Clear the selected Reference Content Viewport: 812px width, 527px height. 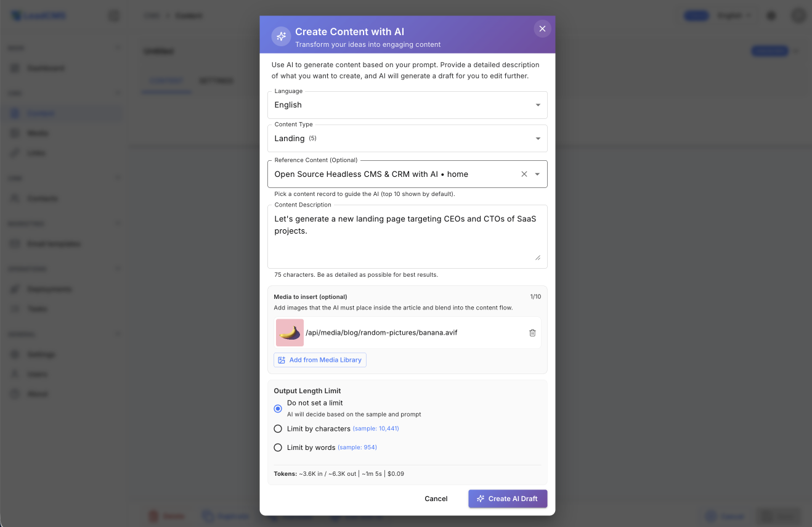click(524, 174)
